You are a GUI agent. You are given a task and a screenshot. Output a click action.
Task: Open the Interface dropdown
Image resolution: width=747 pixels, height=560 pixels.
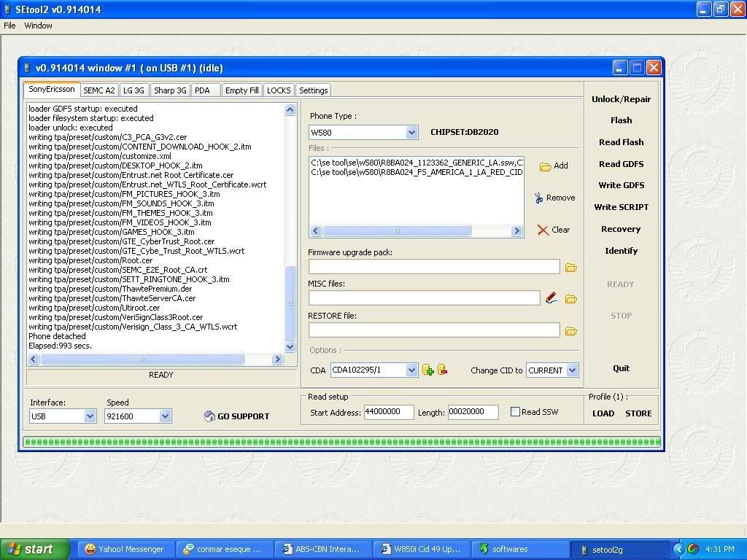coord(90,416)
